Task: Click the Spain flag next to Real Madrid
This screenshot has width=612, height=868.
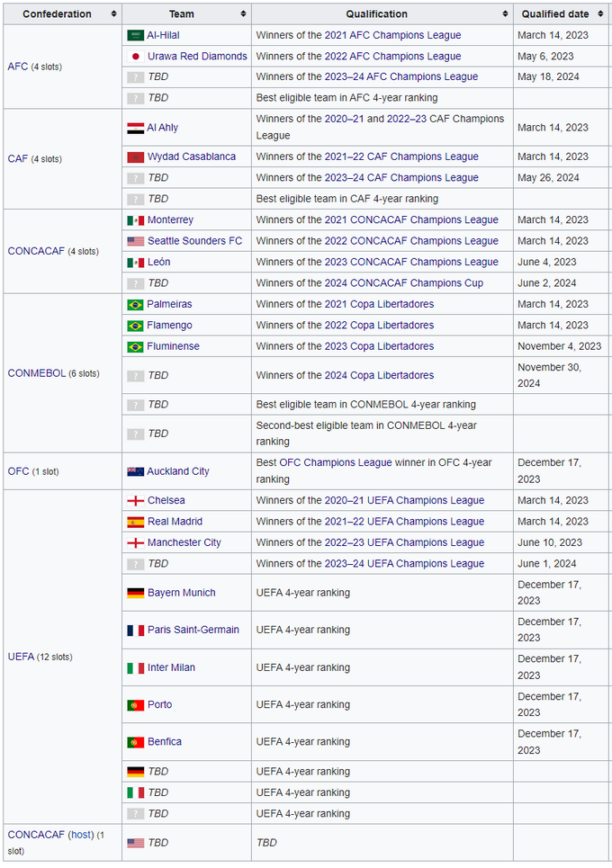Action: point(135,522)
